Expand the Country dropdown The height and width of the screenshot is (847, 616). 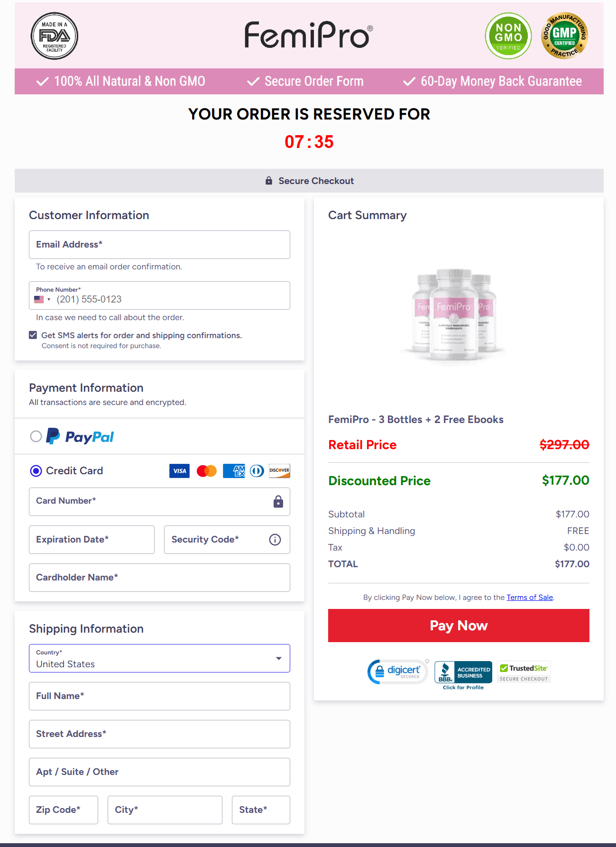click(278, 658)
